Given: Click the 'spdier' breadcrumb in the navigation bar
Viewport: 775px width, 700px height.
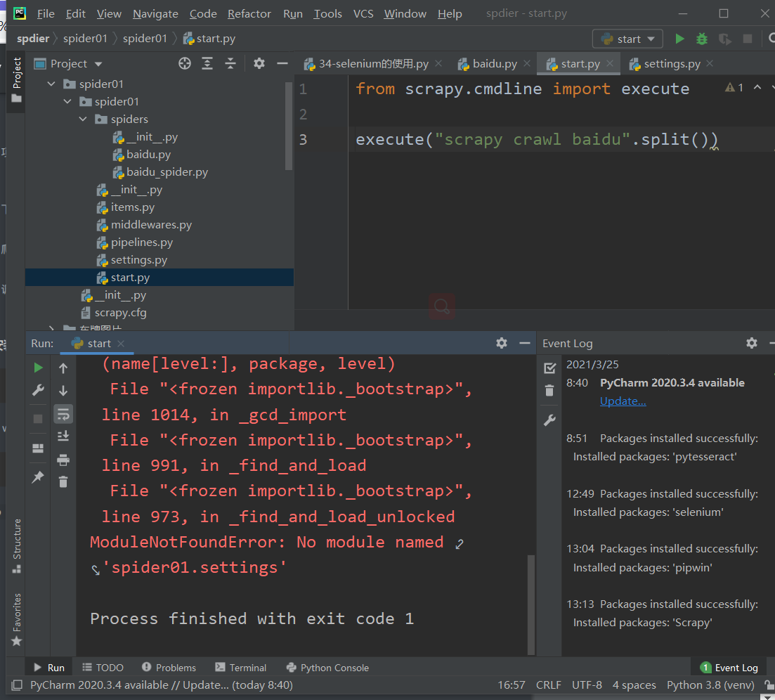Looking at the screenshot, I should click(x=32, y=39).
